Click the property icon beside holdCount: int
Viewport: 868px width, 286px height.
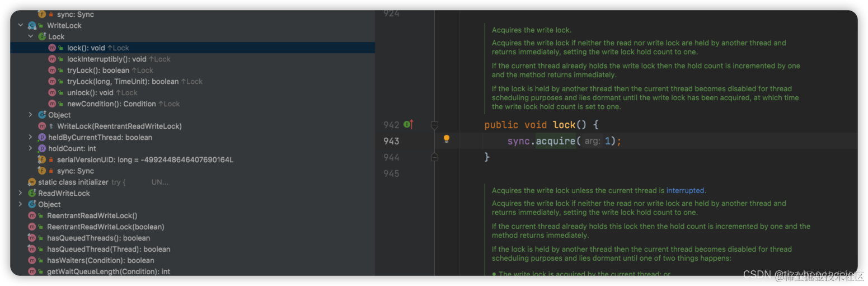[x=42, y=149]
